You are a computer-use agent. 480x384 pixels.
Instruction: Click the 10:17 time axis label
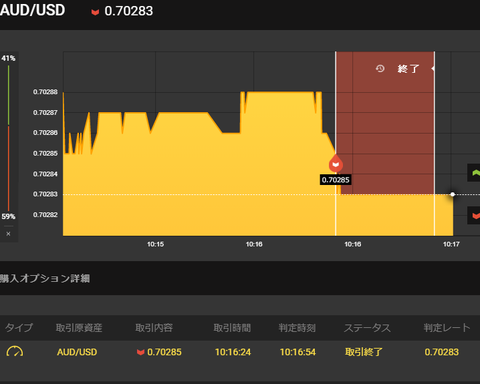pyautogui.click(x=451, y=244)
